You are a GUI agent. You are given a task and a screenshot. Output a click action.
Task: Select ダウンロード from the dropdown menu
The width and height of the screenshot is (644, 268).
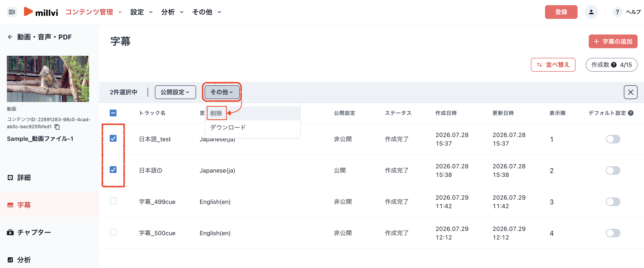tap(253, 127)
